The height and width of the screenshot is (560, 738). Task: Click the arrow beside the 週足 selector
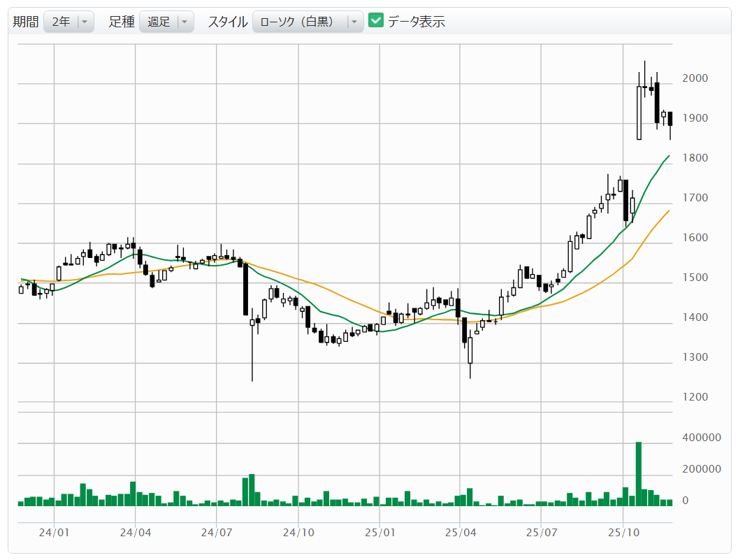coord(184,22)
